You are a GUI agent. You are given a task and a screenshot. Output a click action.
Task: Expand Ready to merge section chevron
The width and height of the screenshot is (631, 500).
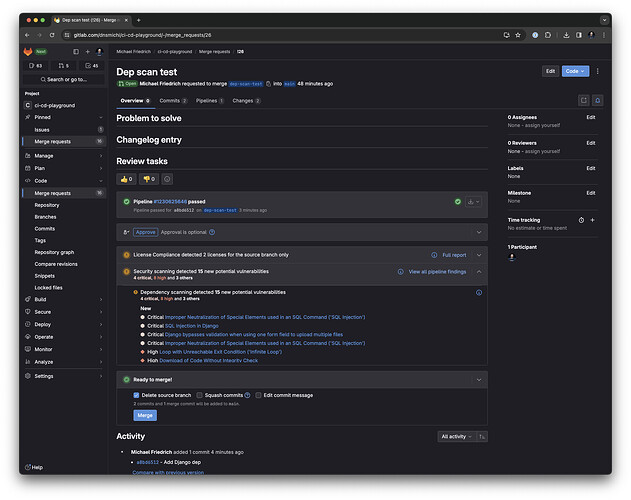pyautogui.click(x=479, y=380)
